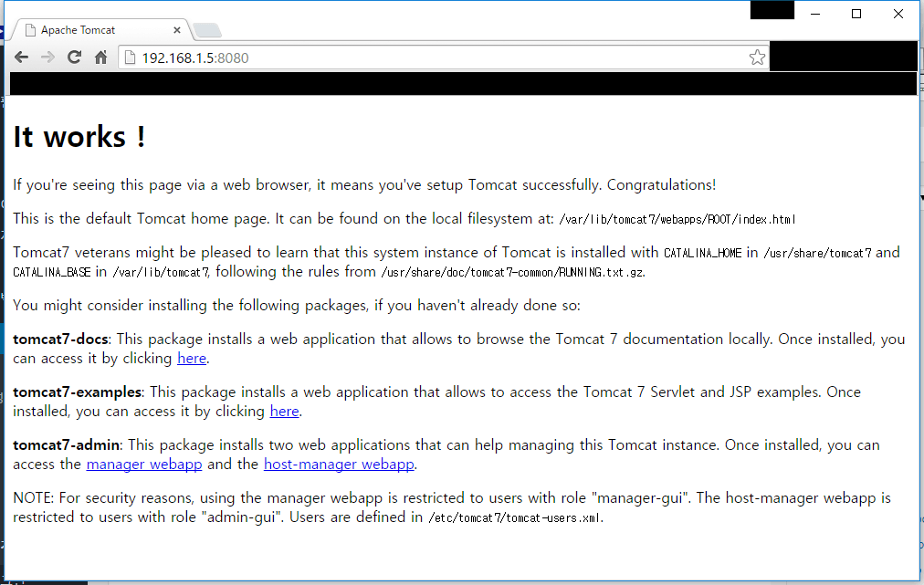Go back to the previous page
Screen dimensions: 924x585
pos(22,57)
